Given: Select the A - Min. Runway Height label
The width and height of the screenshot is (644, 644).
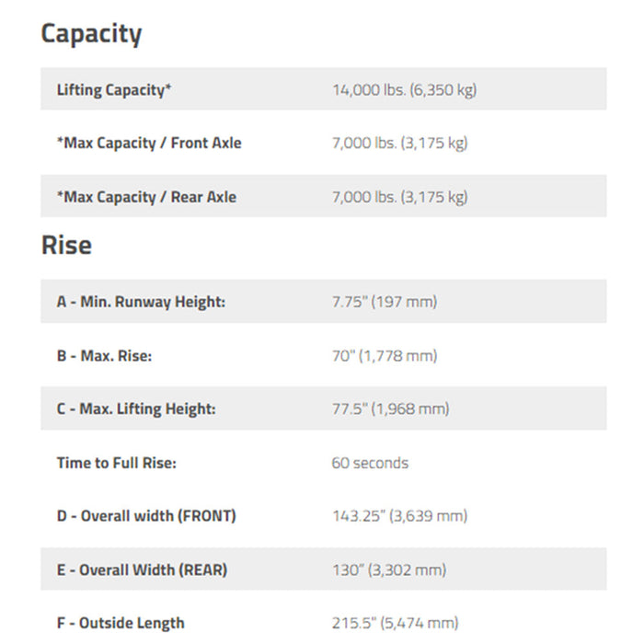Looking at the screenshot, I should pyautogui.click(x=141, y=302).
